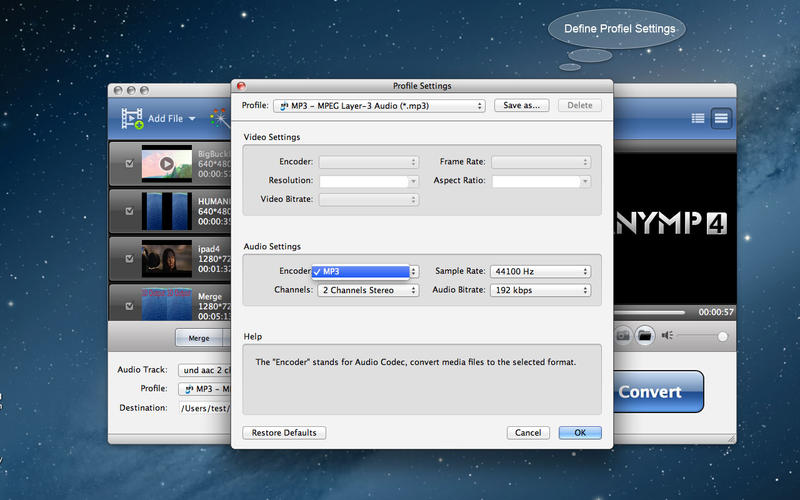Screen dimensions: 800x500
Task: Adjust the volume slider knob
Action: coord(722,337)
